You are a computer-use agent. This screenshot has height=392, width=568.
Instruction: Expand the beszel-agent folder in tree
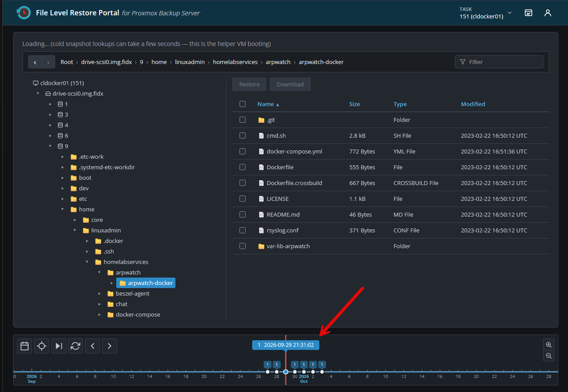point(100,293)
